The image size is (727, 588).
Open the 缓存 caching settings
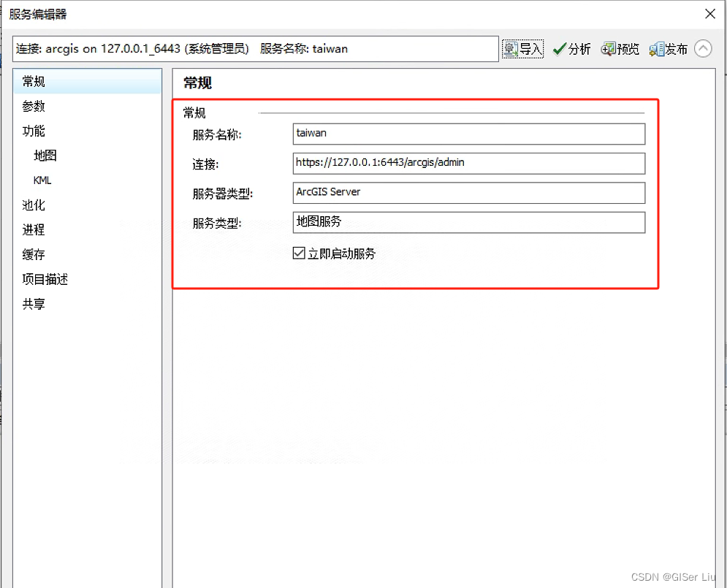(34, 254)
